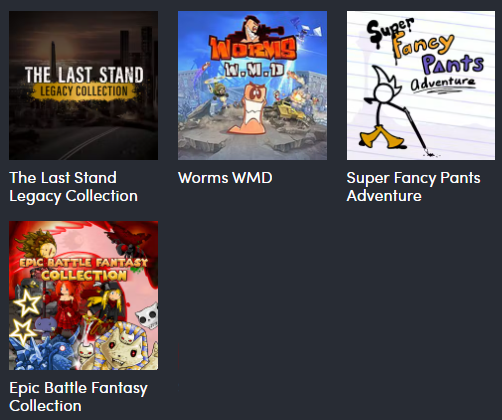Click the 'W.M.D' lettering below Worms logo

tap(254, 70)
